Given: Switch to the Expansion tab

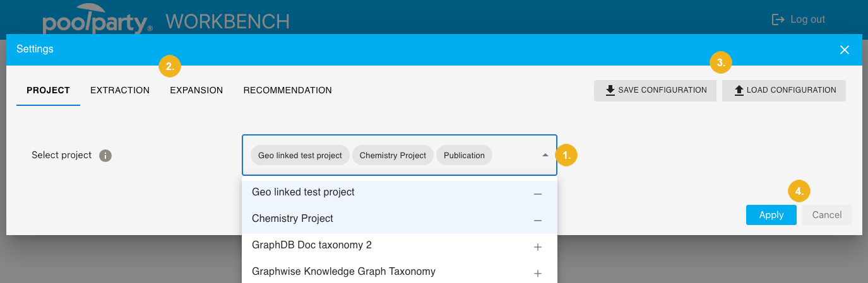Looking at the screenshot, I should click(196, 90).
